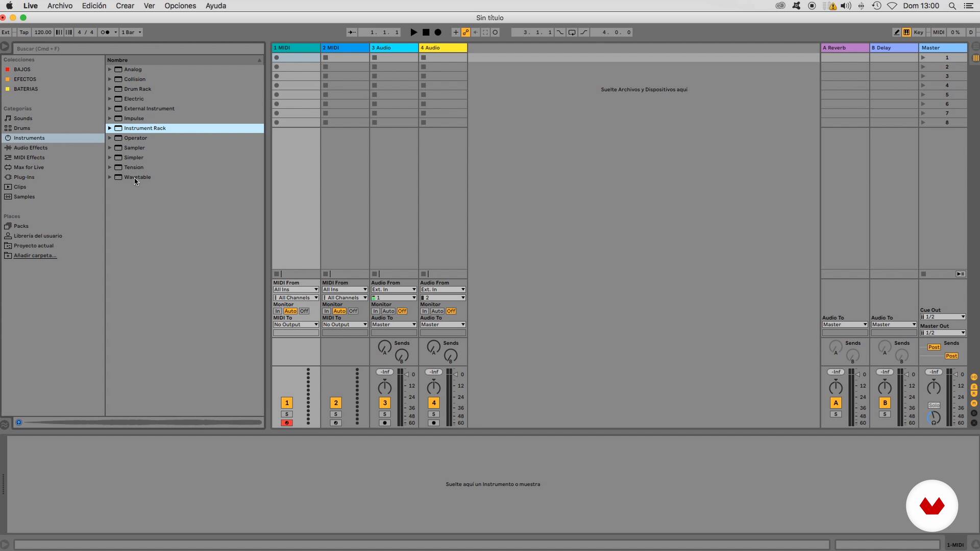Open Librería del usuario
Screen dimensions: 980x551
pos(38,236)
